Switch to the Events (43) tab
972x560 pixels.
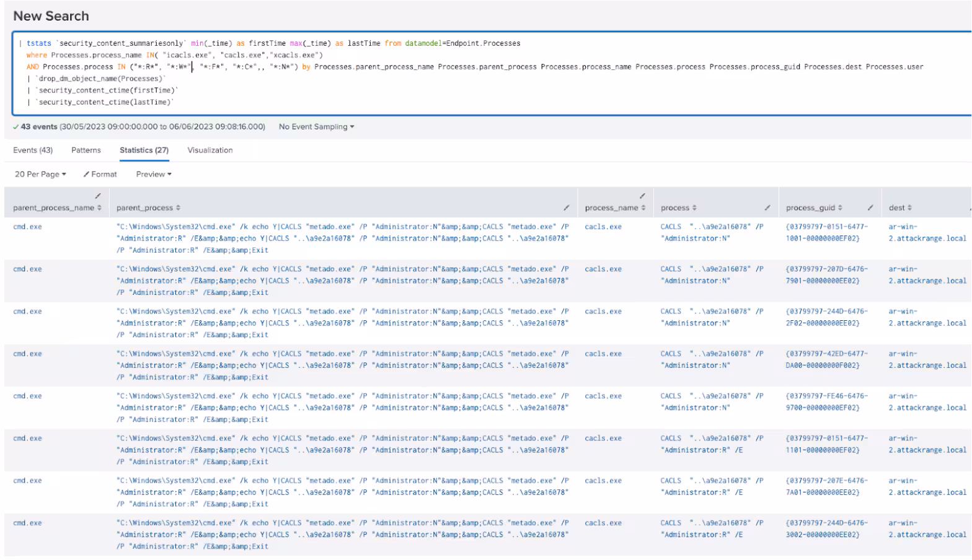(33, 151)
